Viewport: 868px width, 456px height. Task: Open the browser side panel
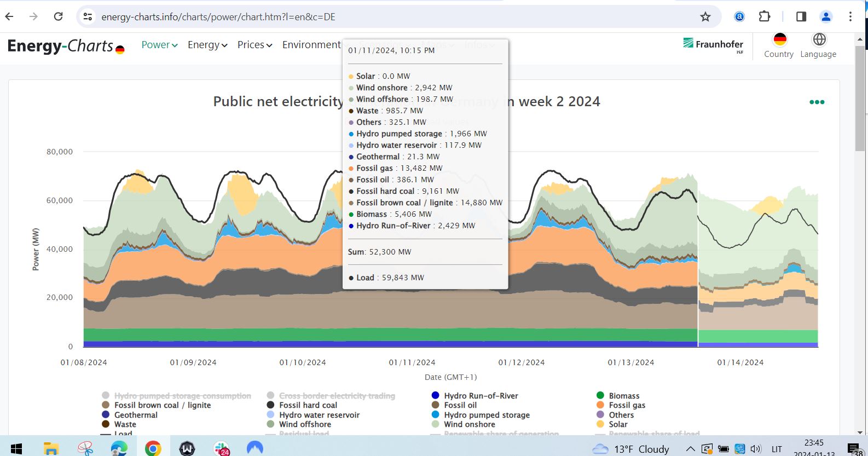(801, 16)
